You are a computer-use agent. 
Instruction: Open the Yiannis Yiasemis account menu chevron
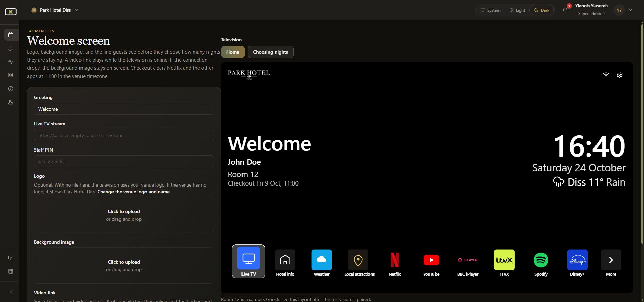[x=630, y=10]
